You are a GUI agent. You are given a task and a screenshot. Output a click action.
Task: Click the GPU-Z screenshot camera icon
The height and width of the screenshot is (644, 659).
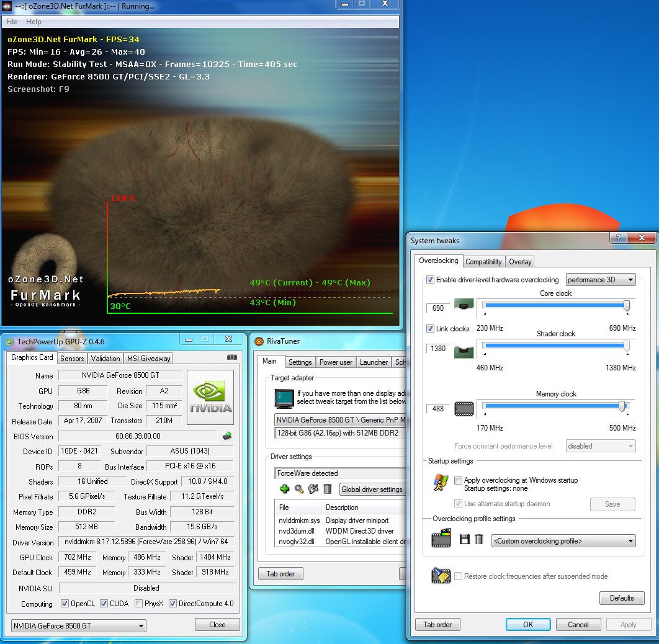[231, 357]
